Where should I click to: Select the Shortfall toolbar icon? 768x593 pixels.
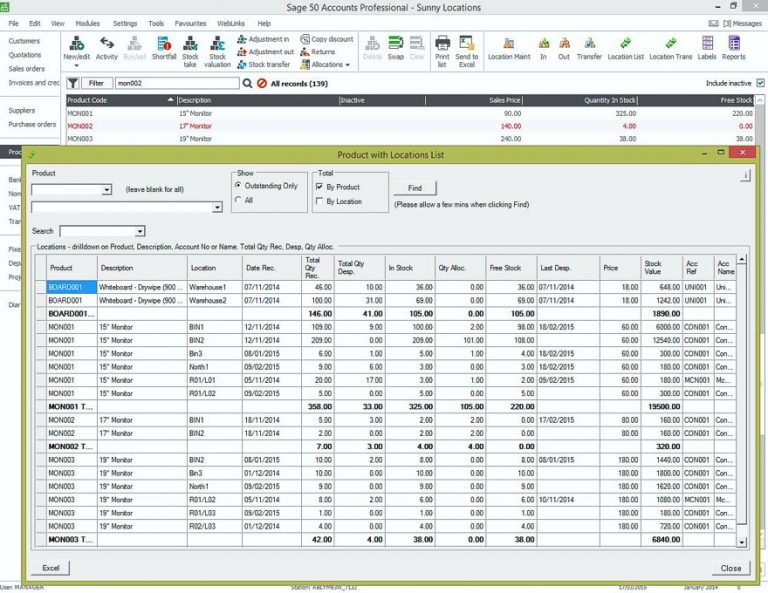click(x=164, y=48)
